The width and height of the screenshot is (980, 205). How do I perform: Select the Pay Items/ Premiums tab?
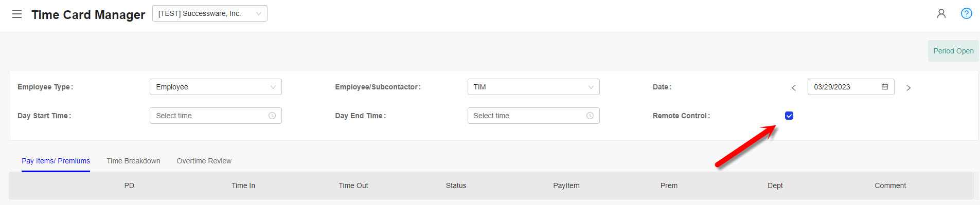(56, 161)
